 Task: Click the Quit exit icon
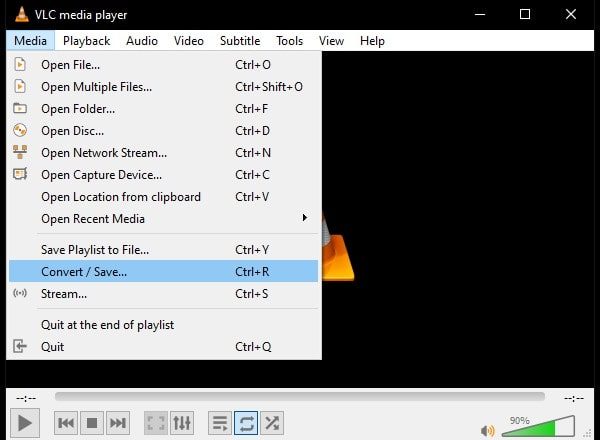[x=20, y=346]
